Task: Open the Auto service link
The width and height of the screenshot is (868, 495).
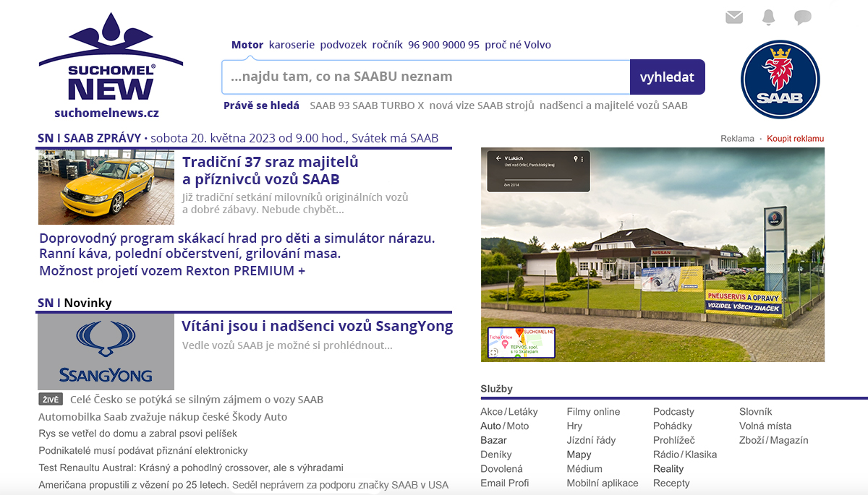Action: point(490,426)
